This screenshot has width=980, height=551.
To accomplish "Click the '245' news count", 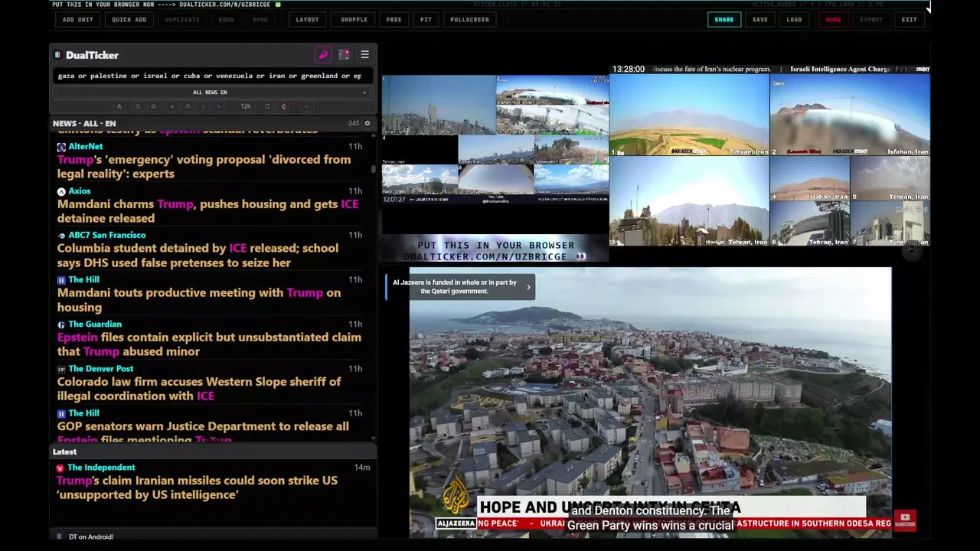I will point(354,123).
